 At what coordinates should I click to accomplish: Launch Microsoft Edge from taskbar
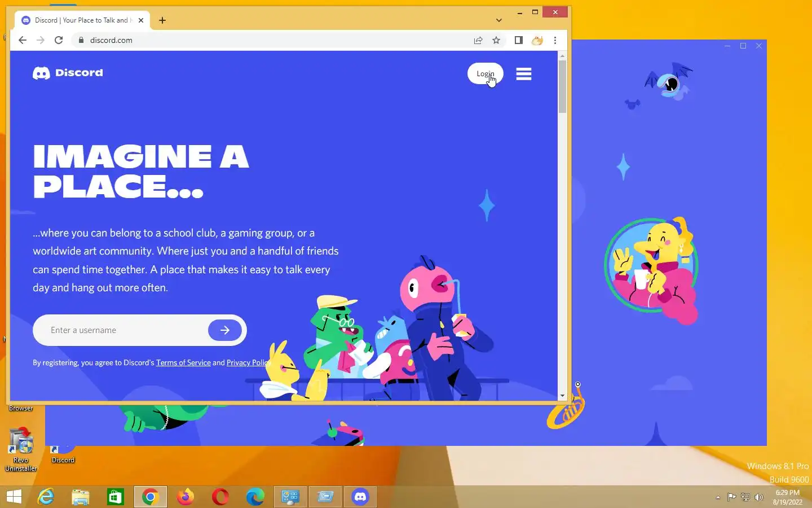pyautogui.click(x=255, y=497)
